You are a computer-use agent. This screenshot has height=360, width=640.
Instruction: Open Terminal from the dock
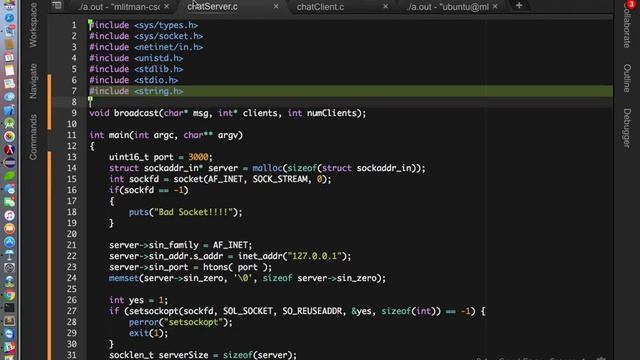(x=9, y=308)
